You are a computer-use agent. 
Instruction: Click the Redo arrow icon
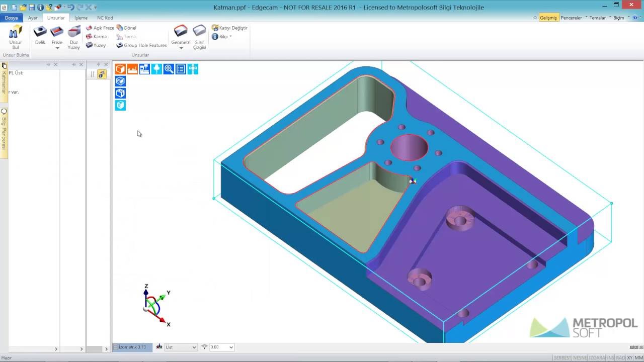[x=80, y=7]
